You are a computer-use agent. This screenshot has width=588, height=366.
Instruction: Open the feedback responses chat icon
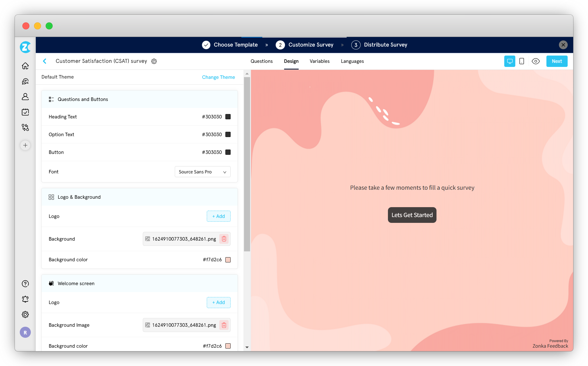pyautogui.click(x=25, y=81)
